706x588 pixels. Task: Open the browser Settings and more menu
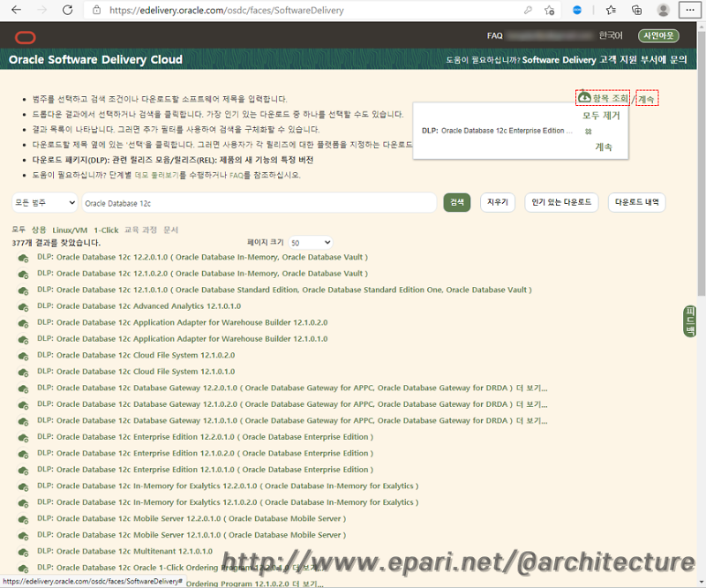(690, 10)
